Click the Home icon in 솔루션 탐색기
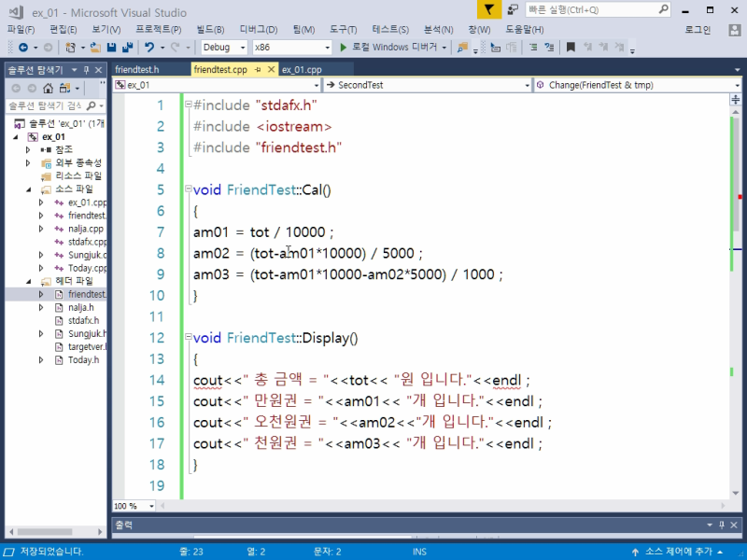This screenshot has height=560, width=747. click(x=49, y=88)
